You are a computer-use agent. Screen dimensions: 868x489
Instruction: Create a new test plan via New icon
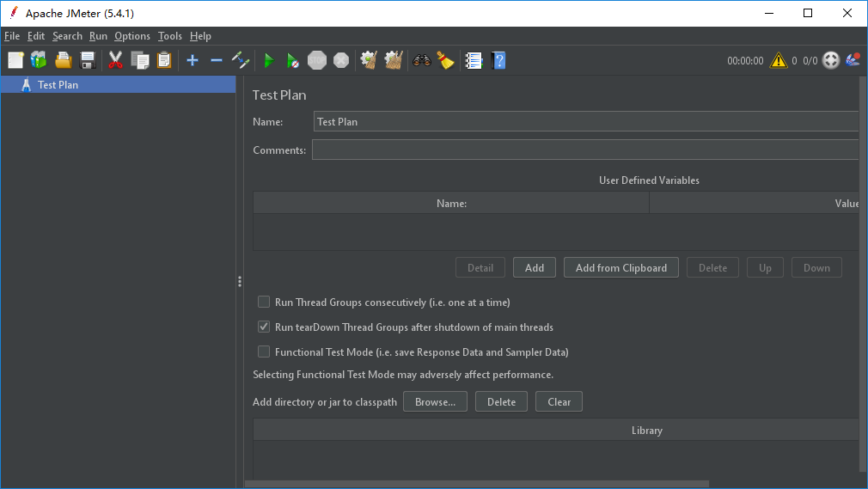(15, 60)
